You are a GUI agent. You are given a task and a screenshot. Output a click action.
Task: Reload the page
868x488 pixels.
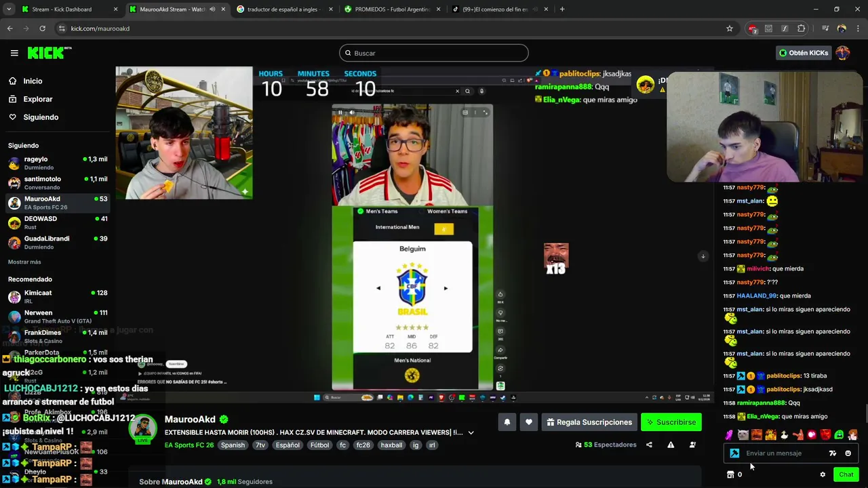pyautogui.click(x=42, y=28)
